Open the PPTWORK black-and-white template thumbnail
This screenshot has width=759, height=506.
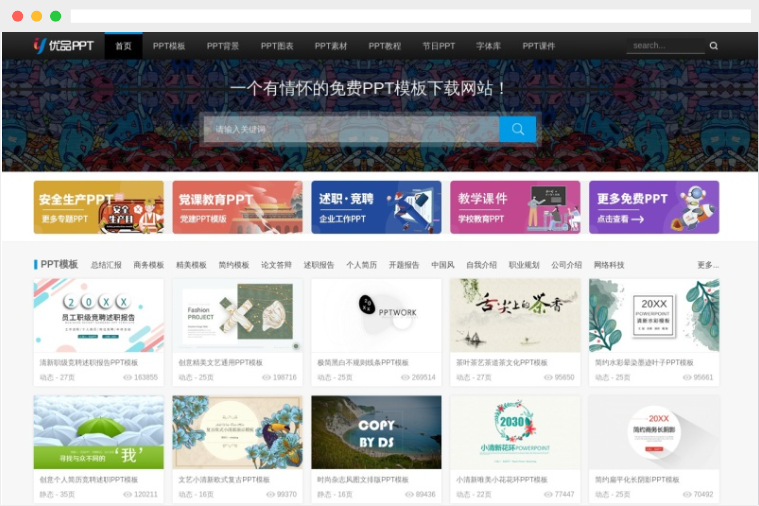[376, 315]
